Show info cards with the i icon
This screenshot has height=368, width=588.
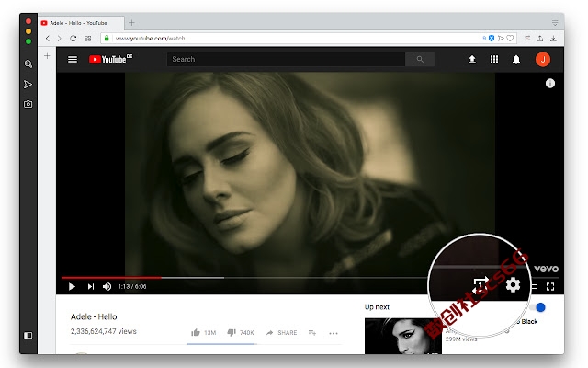[x=550, y=84]
